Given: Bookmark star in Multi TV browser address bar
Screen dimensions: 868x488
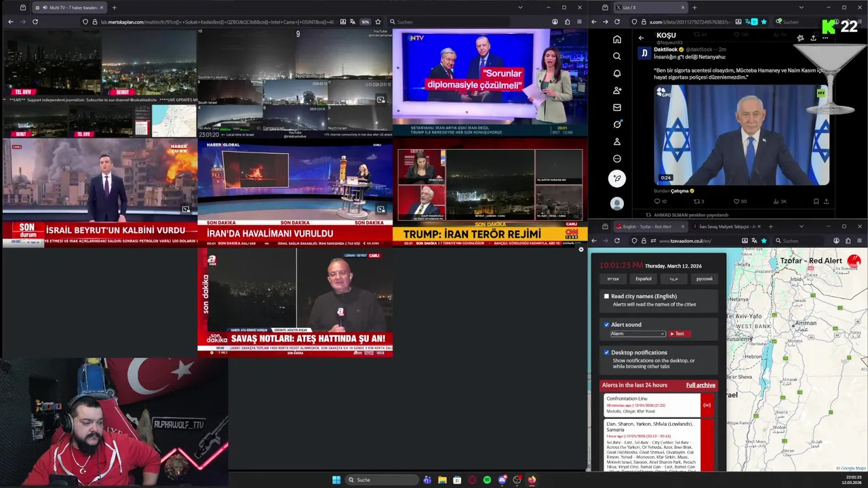Looking at the screenshot, I should pos(378,22).
